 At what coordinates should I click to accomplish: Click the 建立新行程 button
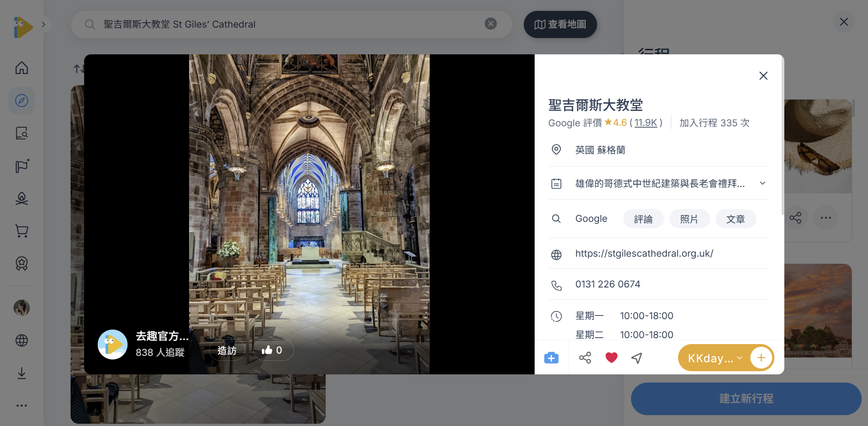[x=746, y=399]
